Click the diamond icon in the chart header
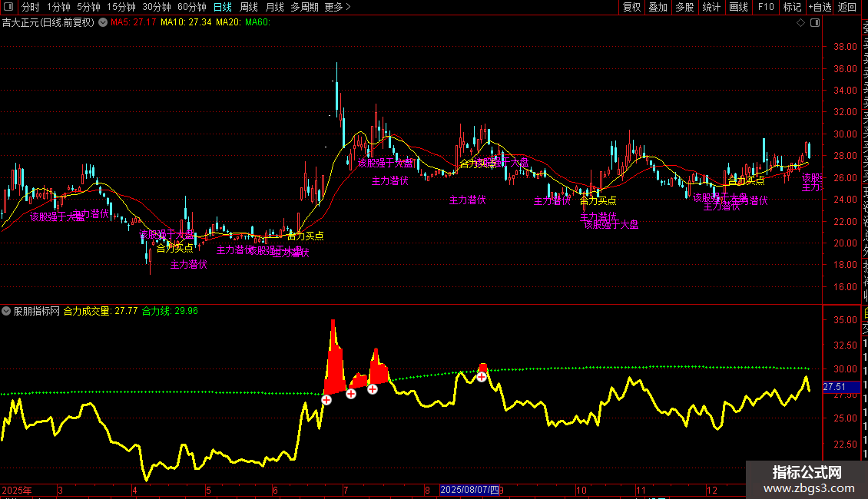Viewport: 868px width, 499px height. pos(800,23)
